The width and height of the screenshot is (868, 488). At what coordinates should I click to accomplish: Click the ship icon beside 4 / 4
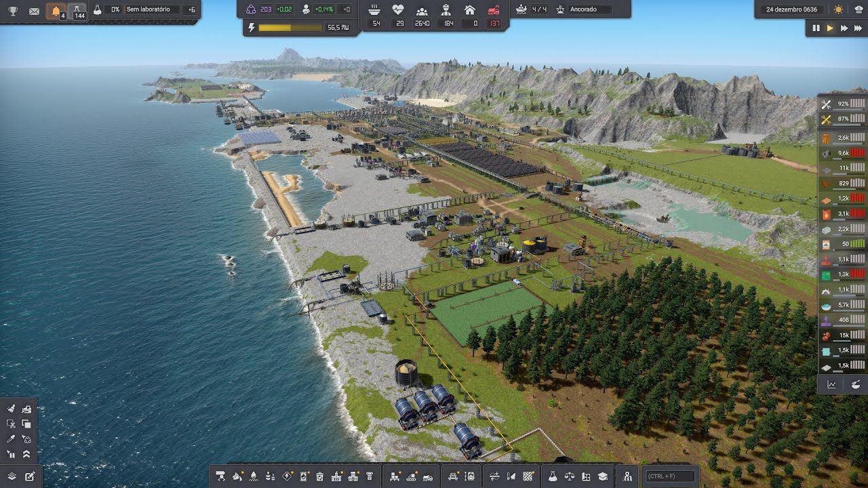click(521, 9)
